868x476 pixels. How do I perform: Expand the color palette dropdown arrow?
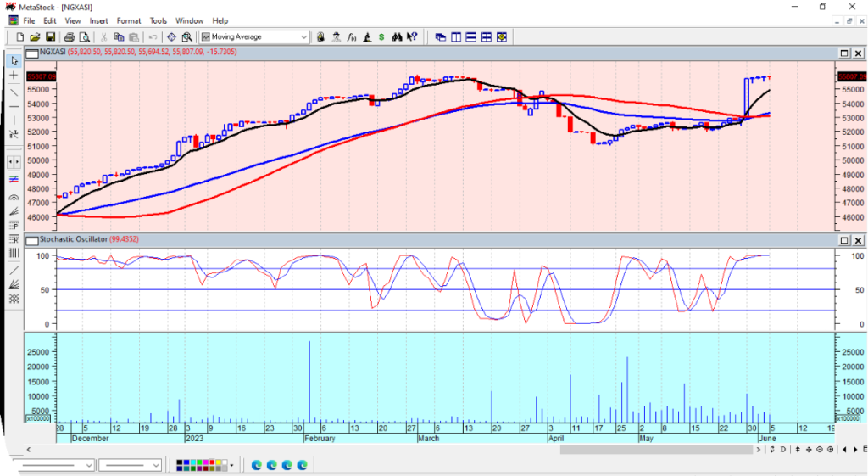click(231, 465)
